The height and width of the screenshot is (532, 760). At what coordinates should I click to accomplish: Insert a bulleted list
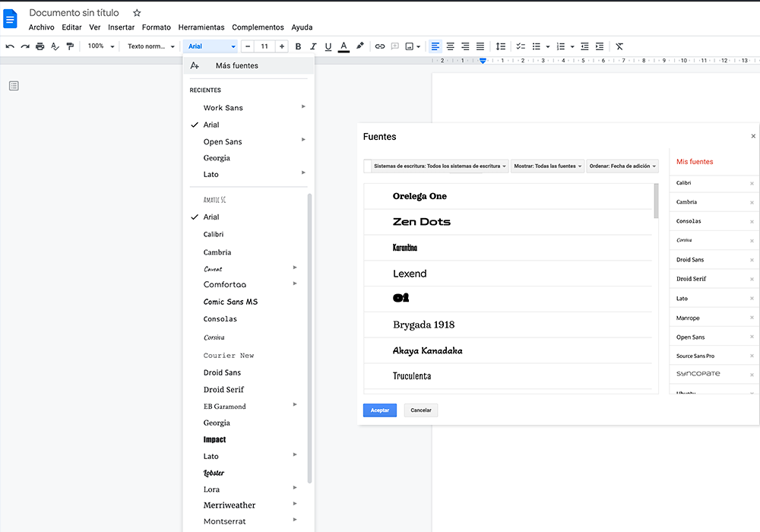pos(536,46)
